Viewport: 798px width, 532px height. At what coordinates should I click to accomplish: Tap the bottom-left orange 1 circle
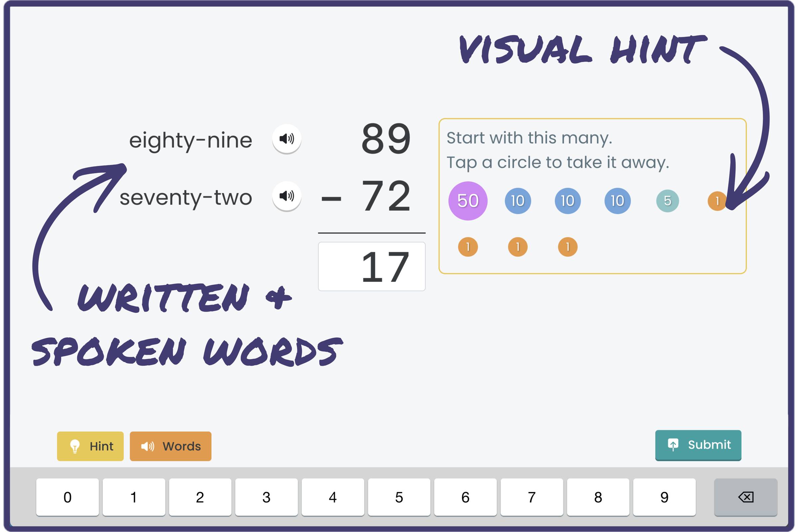coord(467,247)
